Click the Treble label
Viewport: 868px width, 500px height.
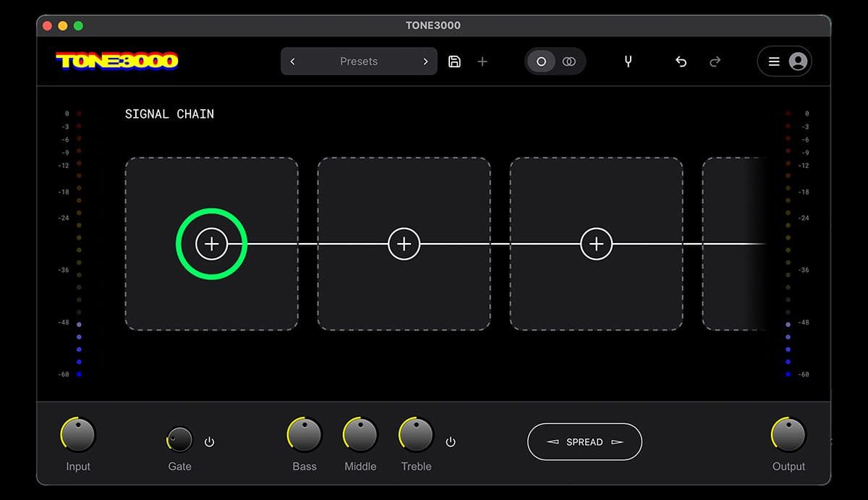(416, 467)
